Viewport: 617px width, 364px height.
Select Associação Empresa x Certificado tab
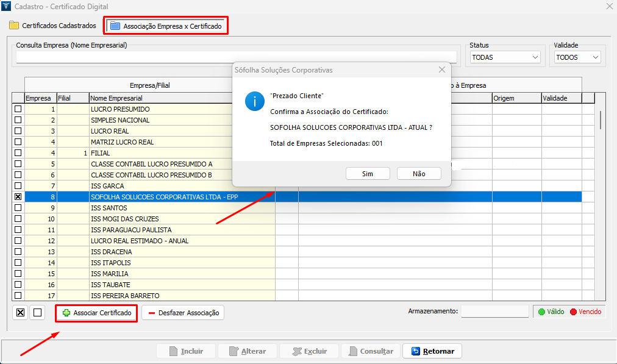(166, 26)
